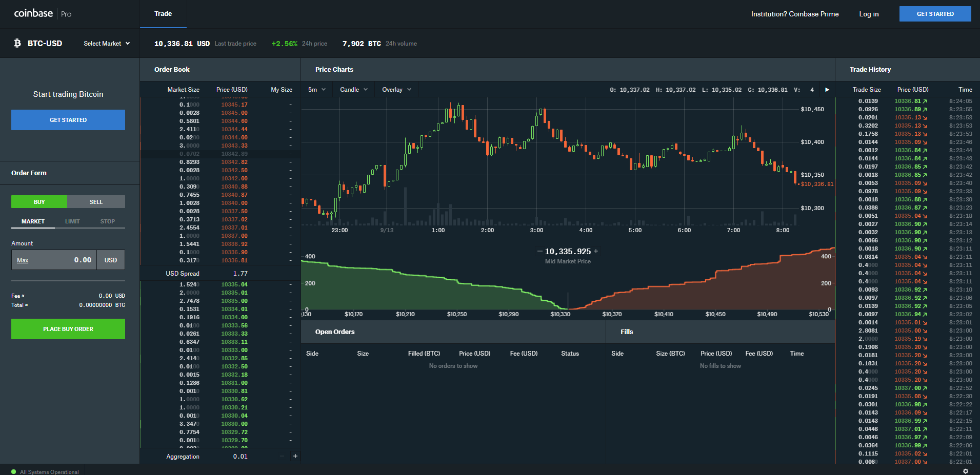Open the Institution? Coinbase Prime link

795,14
